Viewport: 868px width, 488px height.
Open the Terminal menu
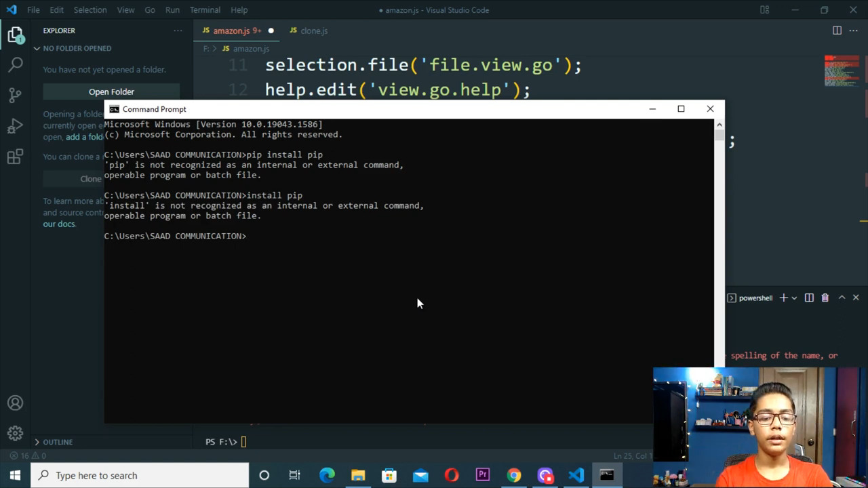[205, 9]
